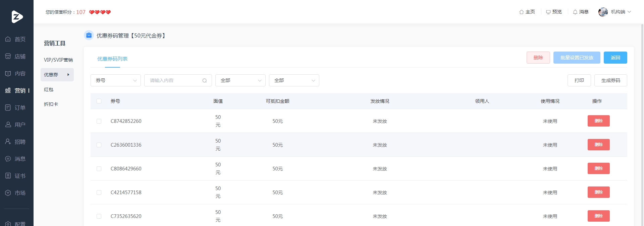The image size is (644, 226).
Task: Click the briefcase icon beside 优惠券码管理
Action: [x=89, y=35]
